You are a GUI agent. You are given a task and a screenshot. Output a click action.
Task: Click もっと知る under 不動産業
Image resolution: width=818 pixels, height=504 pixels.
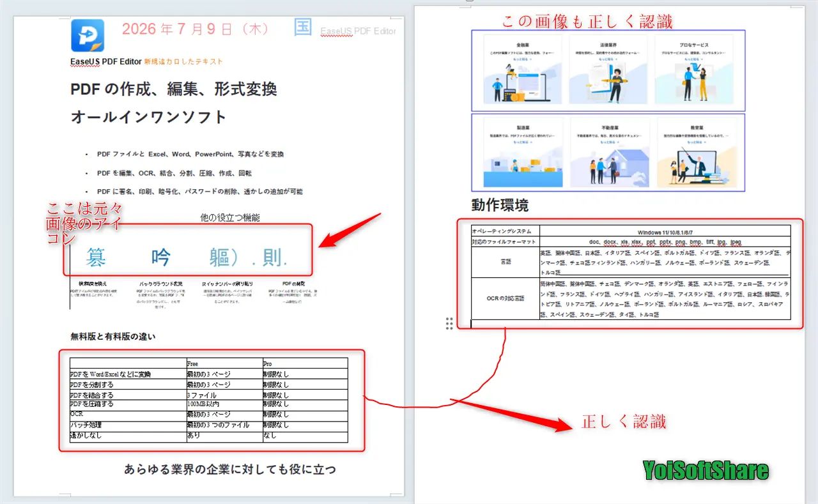(609, 142)
